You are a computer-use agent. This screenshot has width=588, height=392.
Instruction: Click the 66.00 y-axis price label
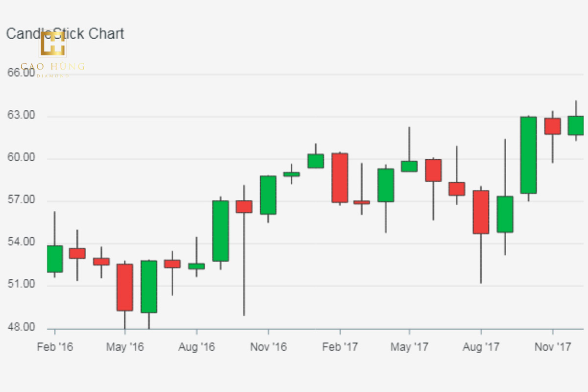22,73
